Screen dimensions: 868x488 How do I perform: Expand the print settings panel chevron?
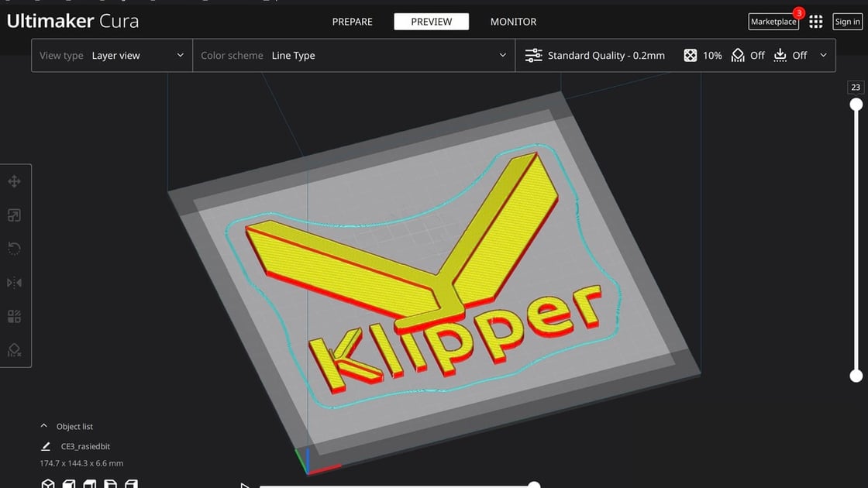(824, 55)
